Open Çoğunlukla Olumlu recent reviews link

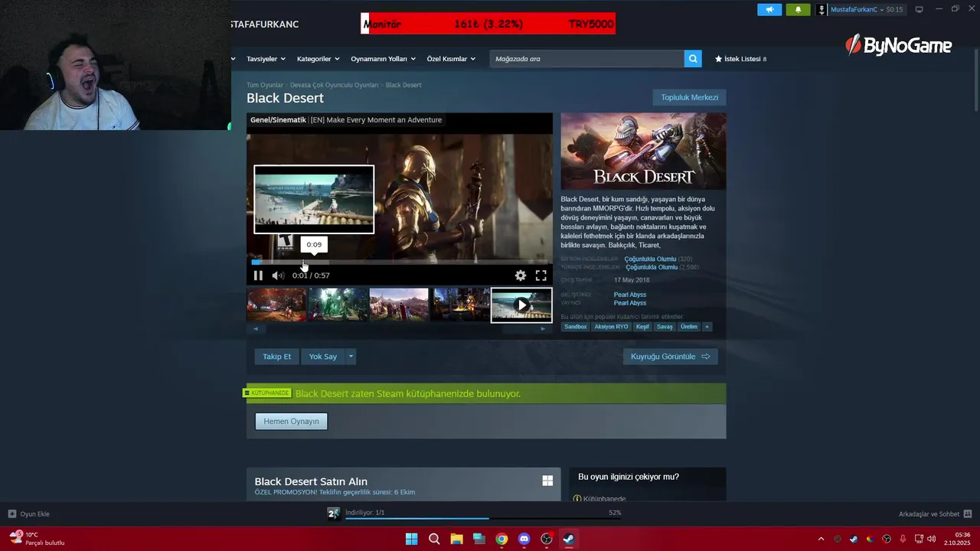coord(650,259)
